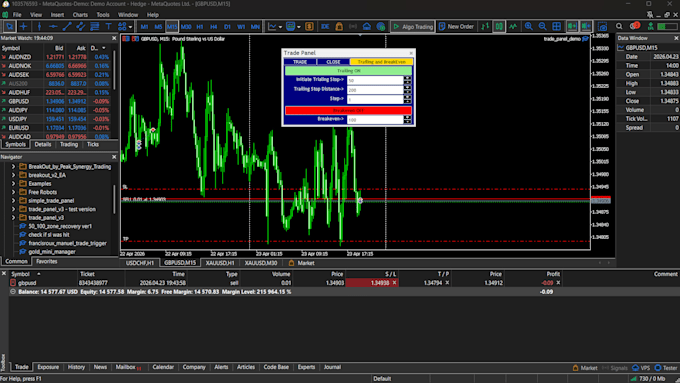Screen dimensions: 680x383
Task: Switch to XAUUSD,H1 chart tab
Action: tap(220, 263)
